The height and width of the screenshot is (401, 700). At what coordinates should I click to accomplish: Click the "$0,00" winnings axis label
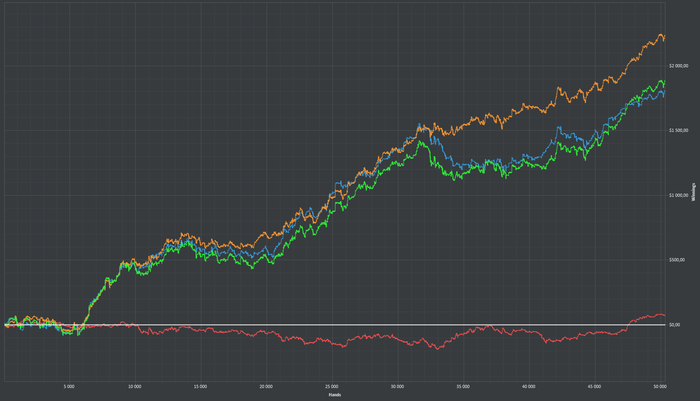(x=675, y=325)
